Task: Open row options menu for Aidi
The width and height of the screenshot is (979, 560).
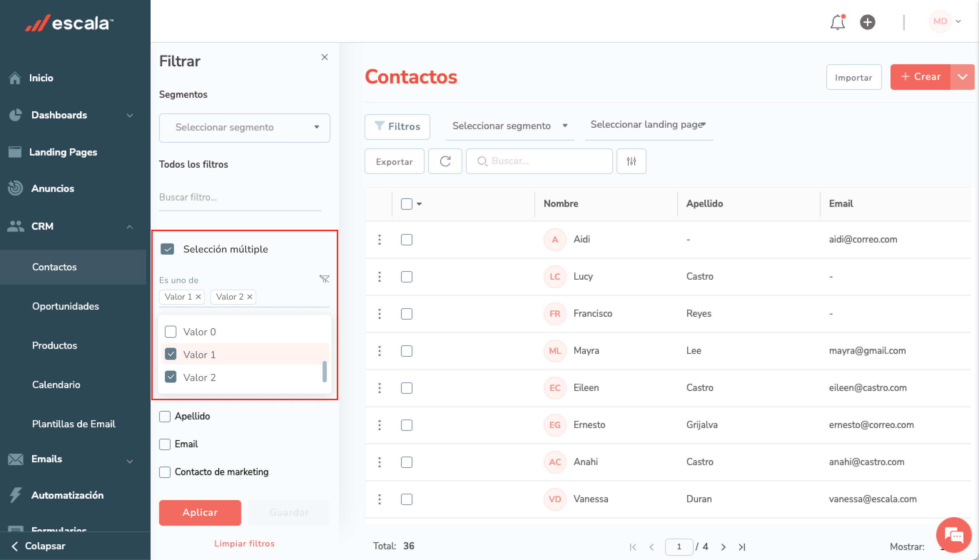Action: 380,240
